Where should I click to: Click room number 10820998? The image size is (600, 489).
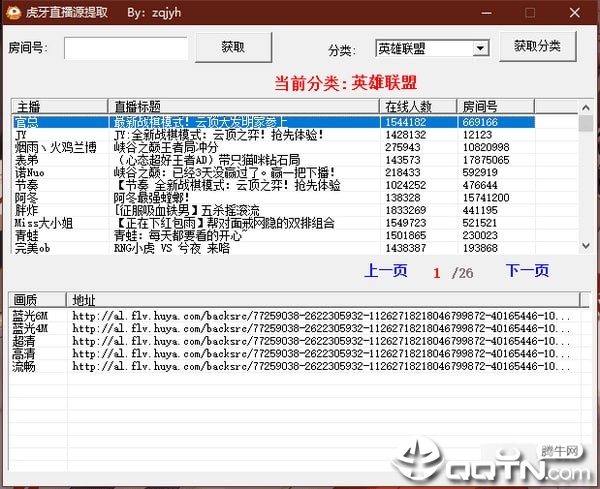[486, 147]
